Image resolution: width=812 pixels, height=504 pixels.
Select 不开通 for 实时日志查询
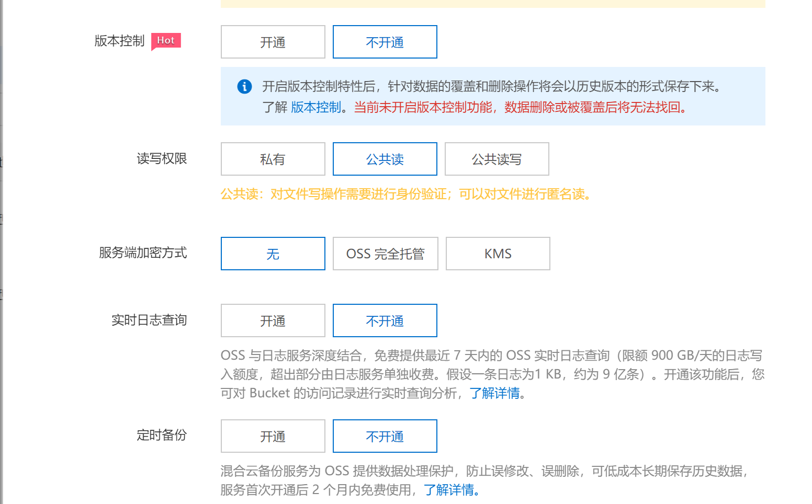385,320
